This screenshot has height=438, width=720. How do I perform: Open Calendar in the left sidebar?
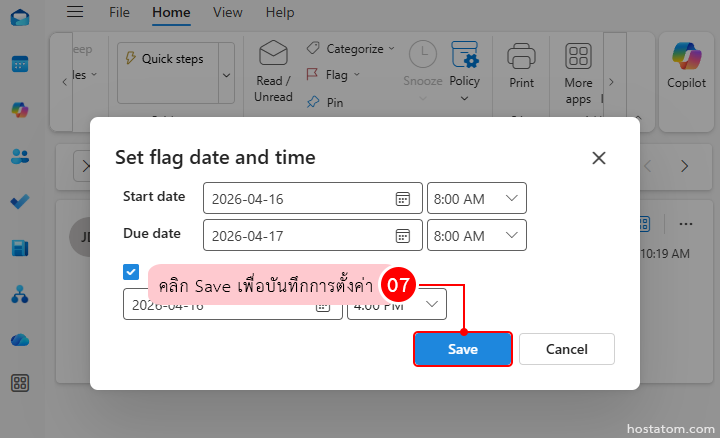tap(20, 64)
